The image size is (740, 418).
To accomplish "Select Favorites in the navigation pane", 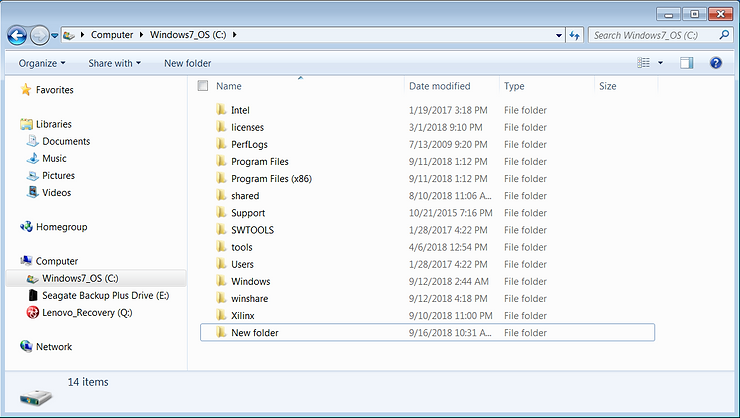I will [x=55, y=90].
